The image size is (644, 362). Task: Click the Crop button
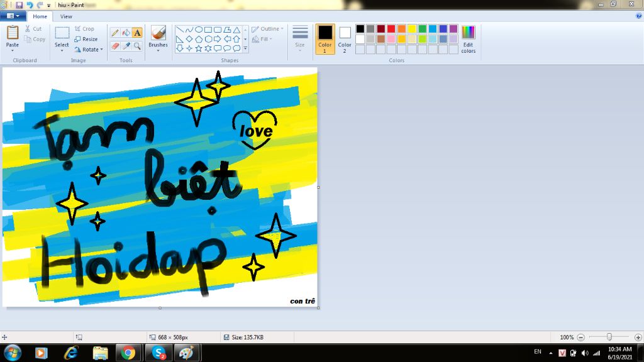(85, 29)
